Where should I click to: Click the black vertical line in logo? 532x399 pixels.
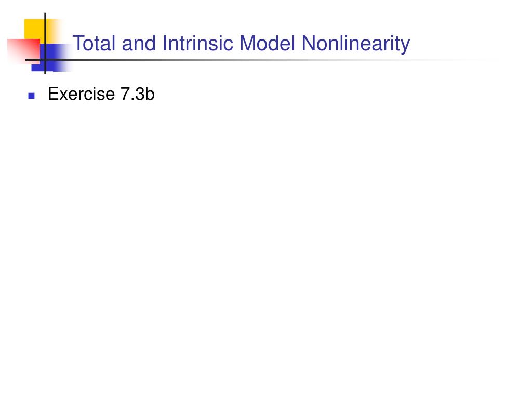coord(45,43)
